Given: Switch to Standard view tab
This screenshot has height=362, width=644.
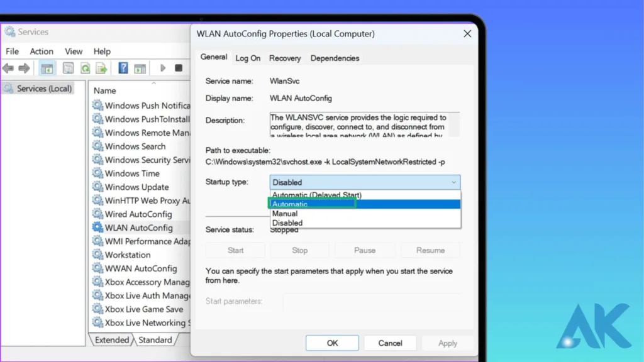Looking at the screenshot, I should 155,340.
